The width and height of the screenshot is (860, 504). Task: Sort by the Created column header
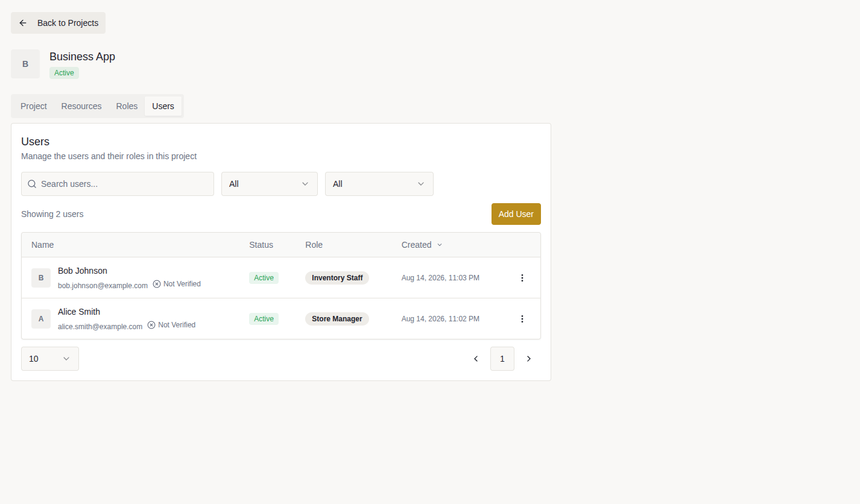click(x=422, y=245)
